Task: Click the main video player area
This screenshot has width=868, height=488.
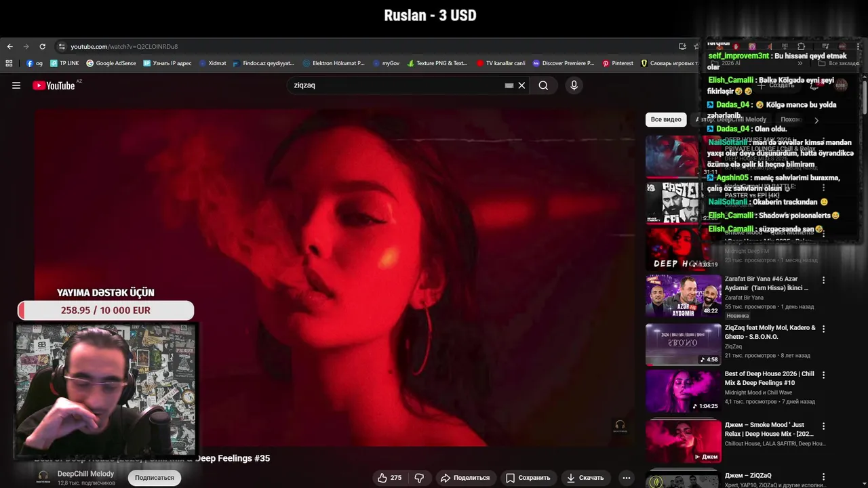Action: (x=335, y=278)
